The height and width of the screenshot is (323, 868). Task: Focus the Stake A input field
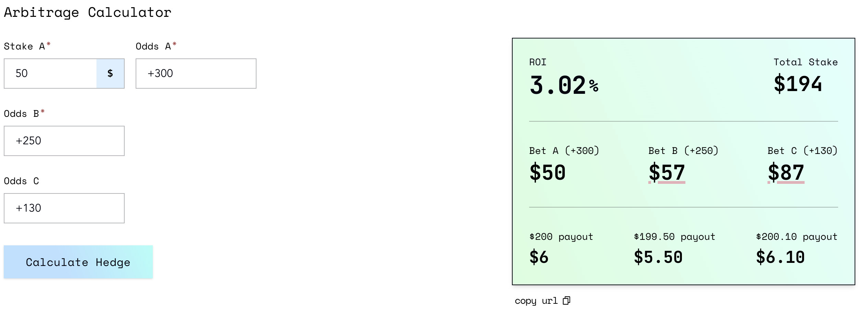click(50, 74)
